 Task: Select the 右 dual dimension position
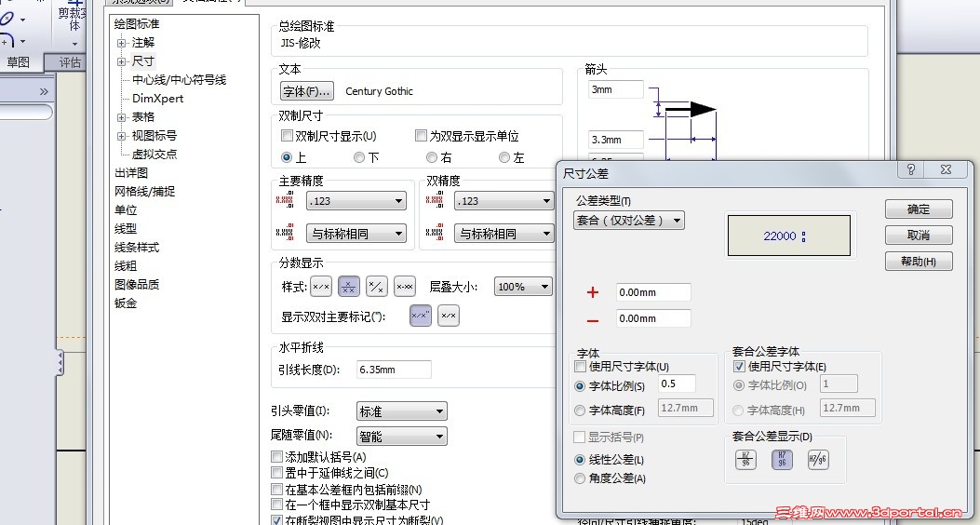coord(432,157)
